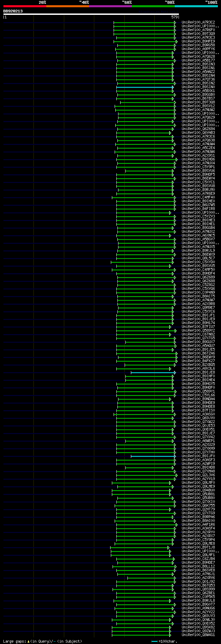Open hit UniRef100_B9IJF0
221x644 pixels.
(198, 456)
